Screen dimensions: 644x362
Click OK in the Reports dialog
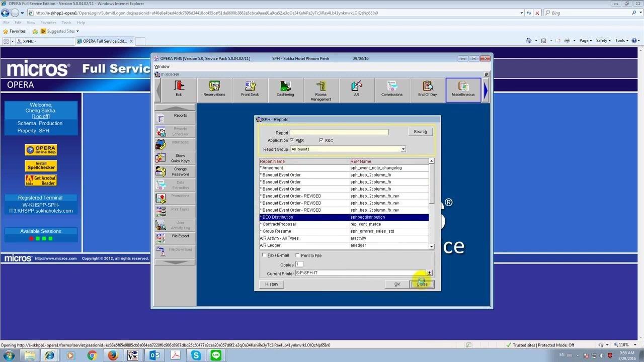pyautogui.click(x=397, y=284)
